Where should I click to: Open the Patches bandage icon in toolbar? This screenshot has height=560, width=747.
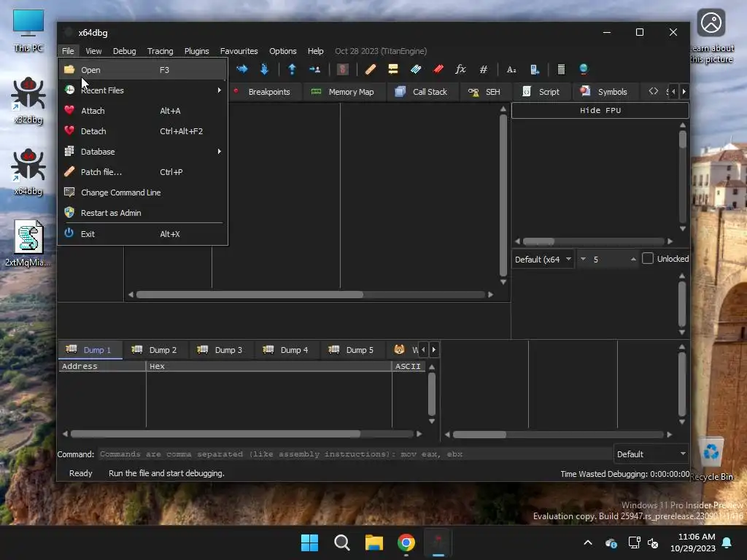tap(371, 69)
